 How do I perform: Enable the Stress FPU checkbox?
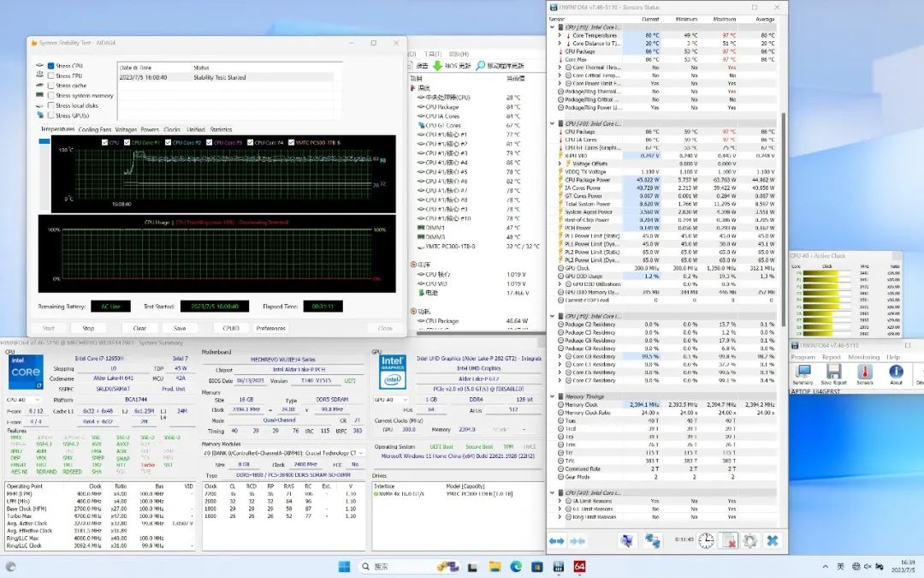pyautogui.click(x=51, y=75)
